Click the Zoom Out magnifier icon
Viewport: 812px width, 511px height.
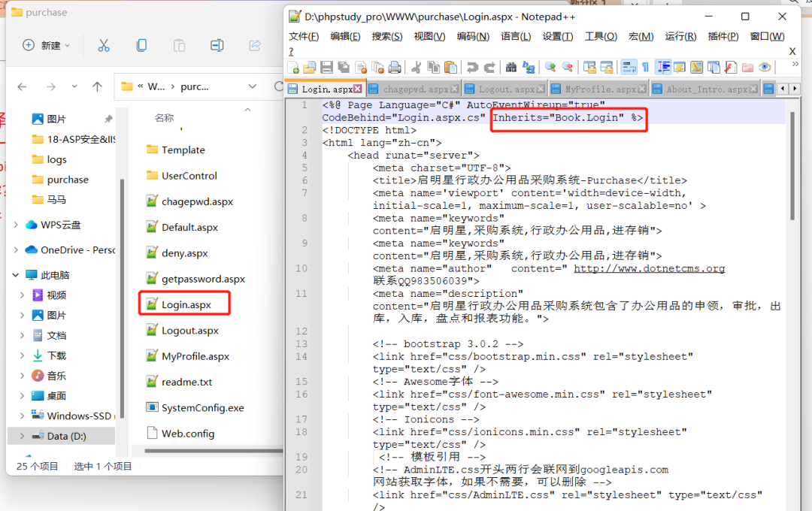click(x=568, y=68)
